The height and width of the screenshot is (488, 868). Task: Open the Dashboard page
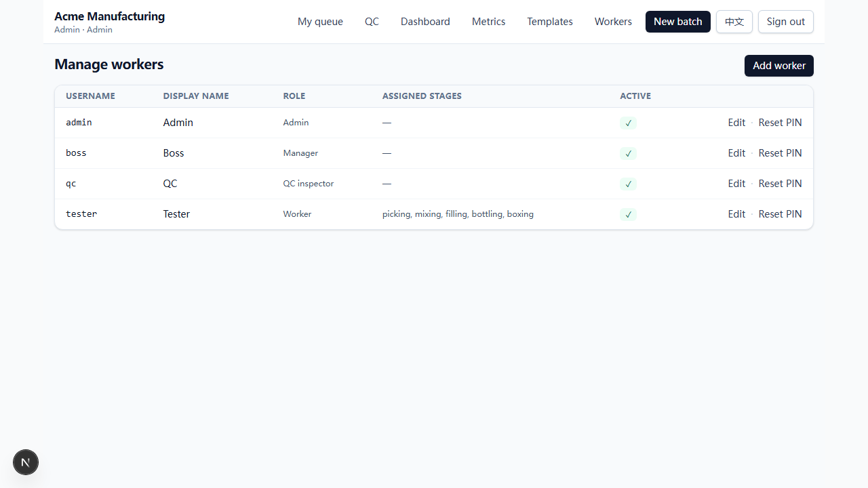click(425, 22)
